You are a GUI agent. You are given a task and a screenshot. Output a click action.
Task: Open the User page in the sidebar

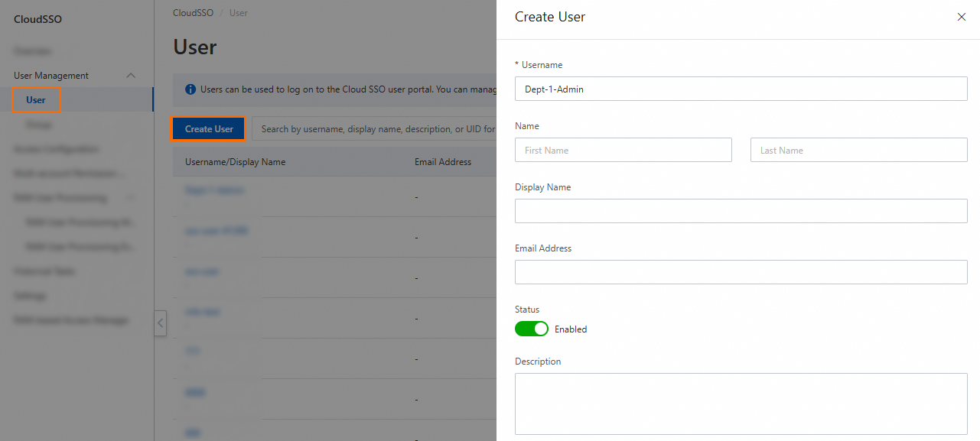[x=36, y=100]
